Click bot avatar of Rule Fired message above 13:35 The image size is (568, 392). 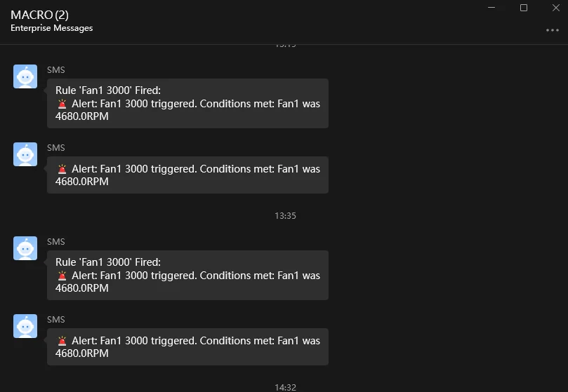coord(25,76)
